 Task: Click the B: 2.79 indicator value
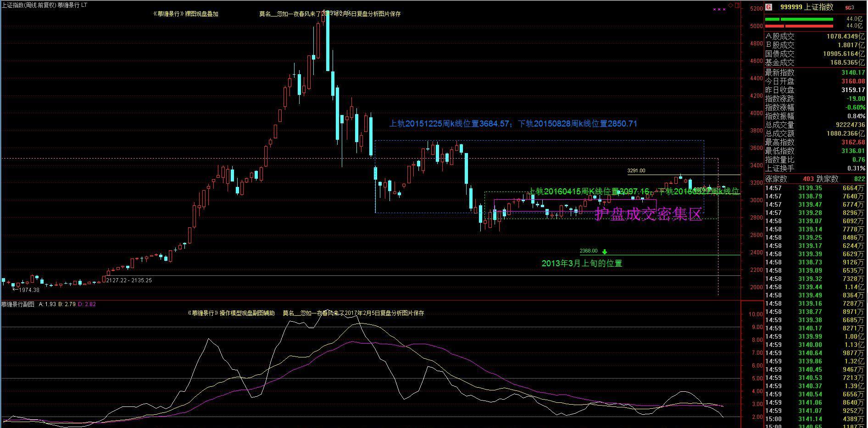(67, 304)
